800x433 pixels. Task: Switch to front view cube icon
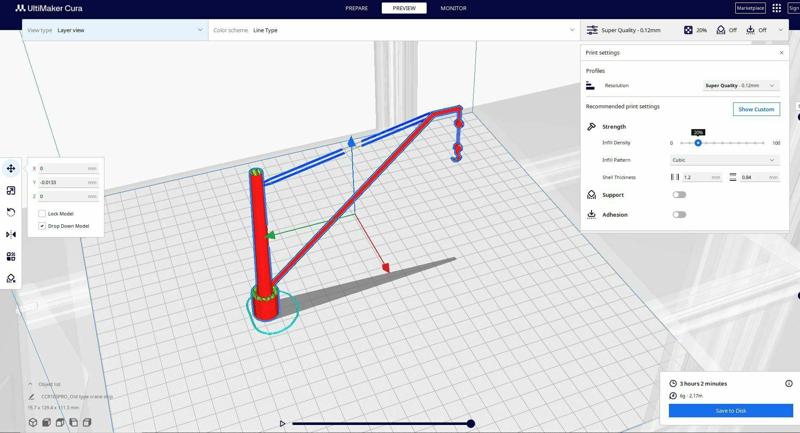pos(46,422)
